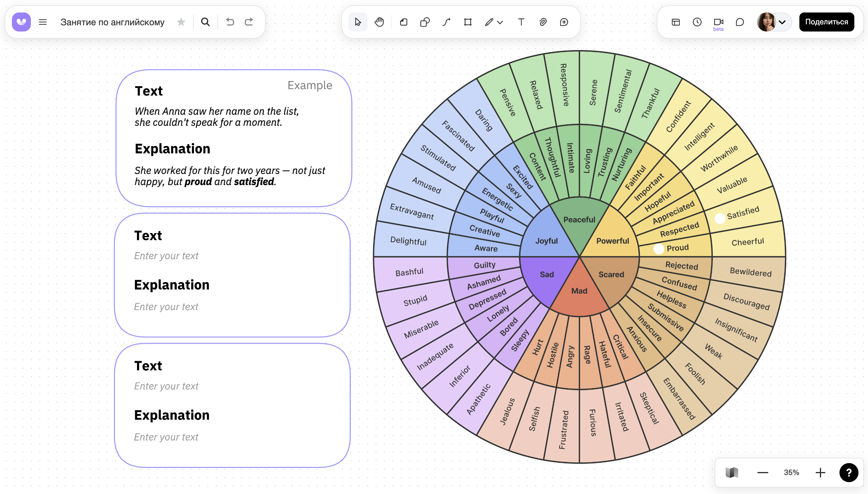Screen dimensions: 868x494
Task: Open the hamburger main menu
Action: pyautogui.click(x=43, y=22)
